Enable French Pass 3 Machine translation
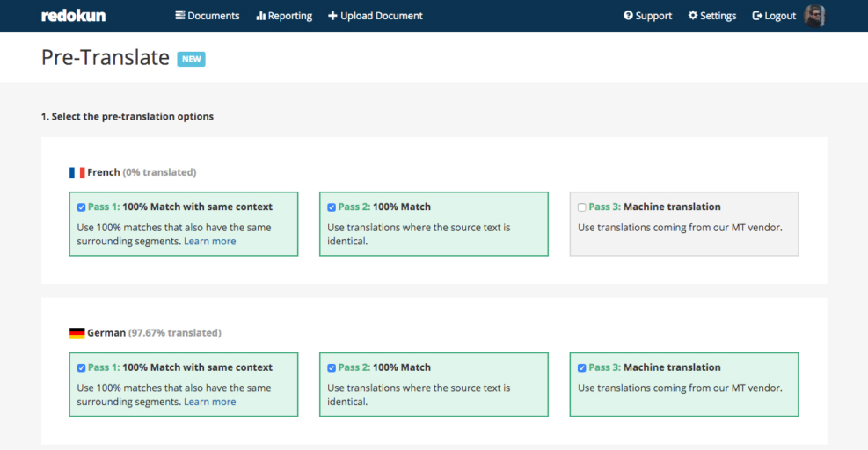 [582, 207]
